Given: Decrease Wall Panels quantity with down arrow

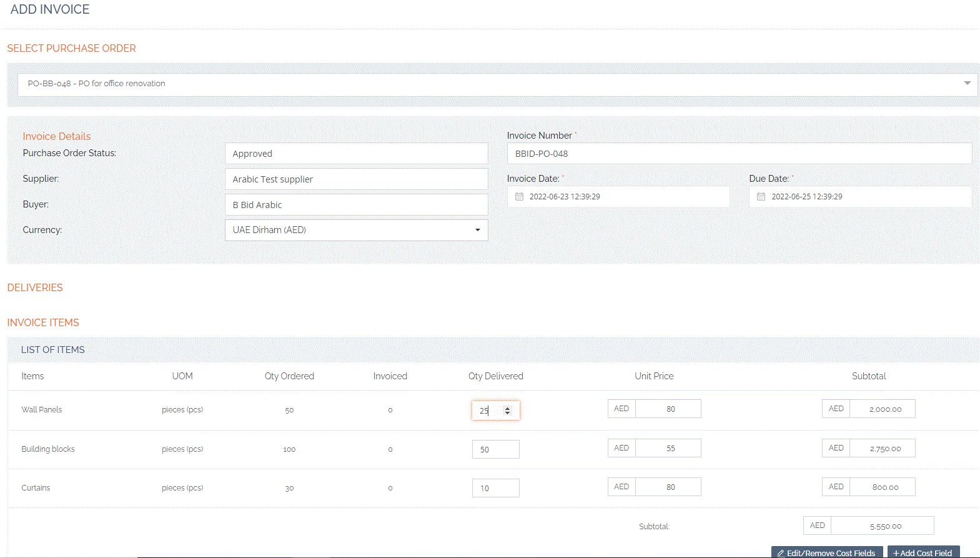Looking at the screenshot, I should pyautogui.click(x=507, y=413).
